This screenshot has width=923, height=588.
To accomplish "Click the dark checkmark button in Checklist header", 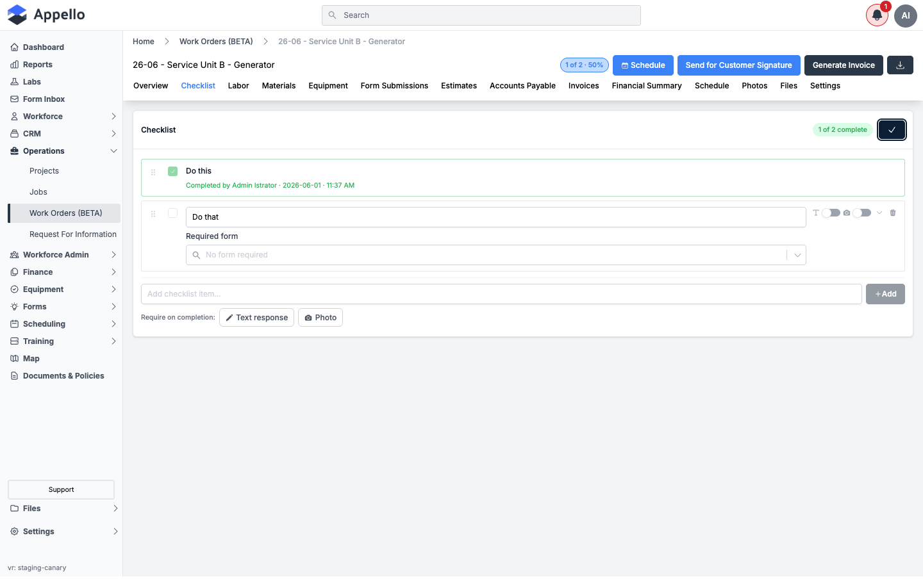I will click(x=892, y=130).
